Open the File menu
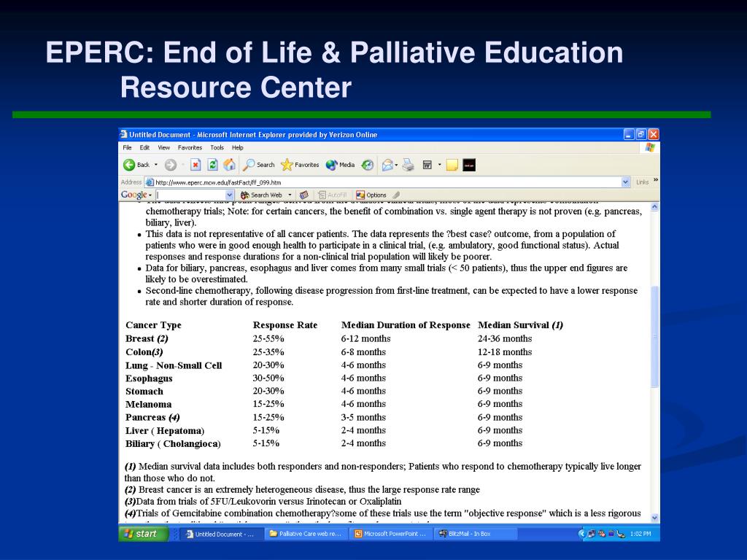Viewport: 747px width, 560px height. 127,147
